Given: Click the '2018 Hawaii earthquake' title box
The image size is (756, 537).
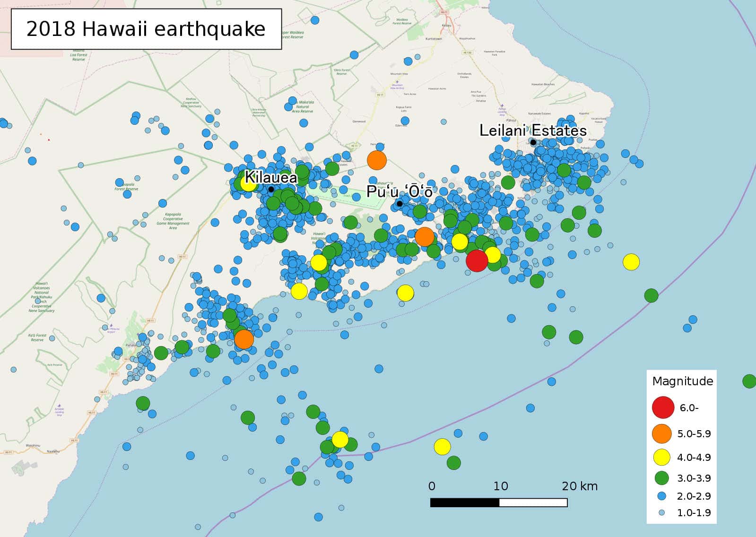Looking at the screenshot, I should tap(146, 29).
